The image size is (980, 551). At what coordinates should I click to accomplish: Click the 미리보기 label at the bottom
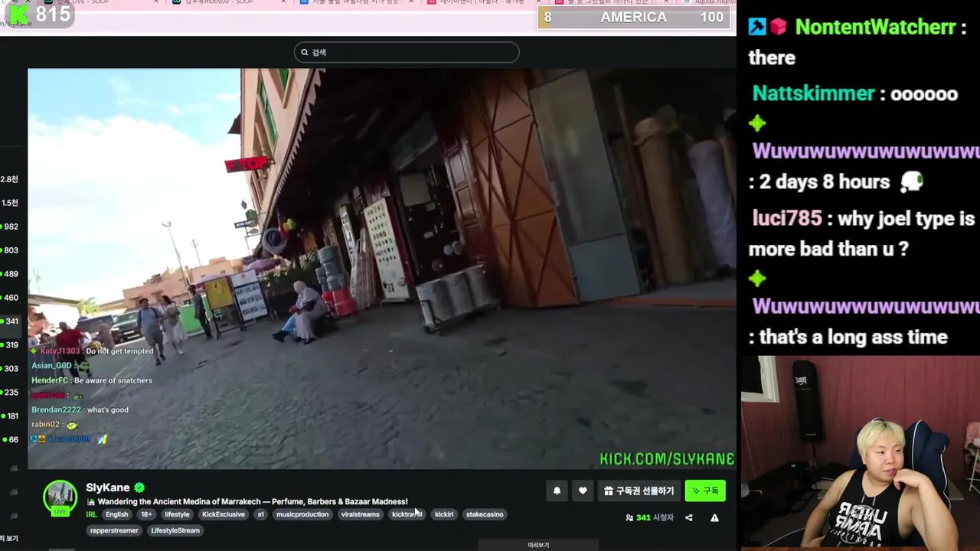[x=538, y=545]
